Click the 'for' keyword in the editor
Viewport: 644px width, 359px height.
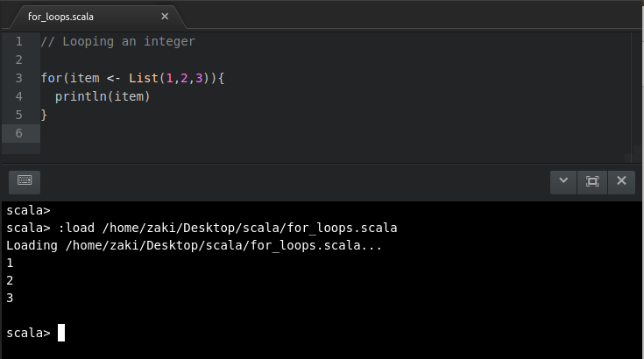point(52,78)
